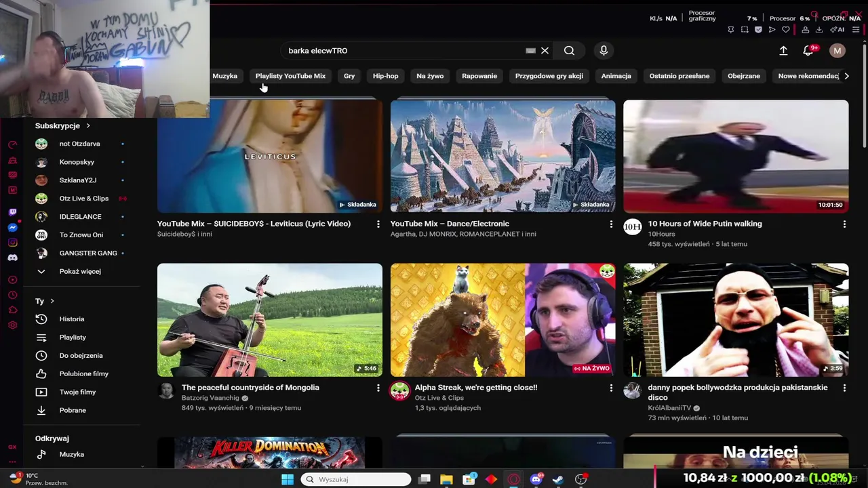The width and height of the screenshot is (868, 488).
Task: Select the Playlisty YouTube Mix chip
Action: click(x=290, y=76)
